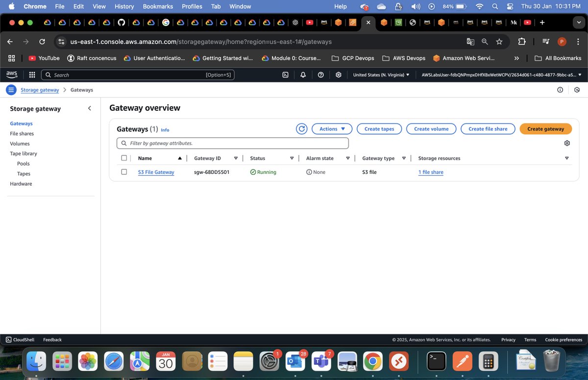Click Create tapes button
This screenshot has width=588, height=380.
click(x=379, y=129)
